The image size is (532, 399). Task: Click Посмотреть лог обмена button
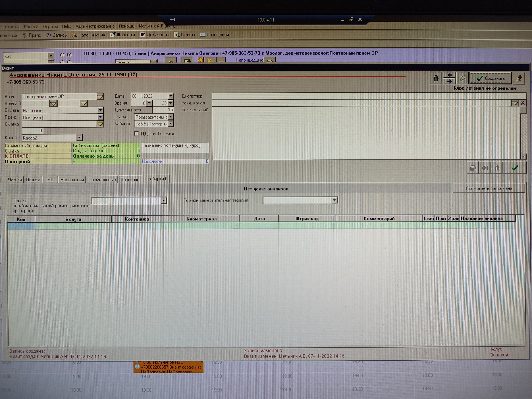point(489,188)
